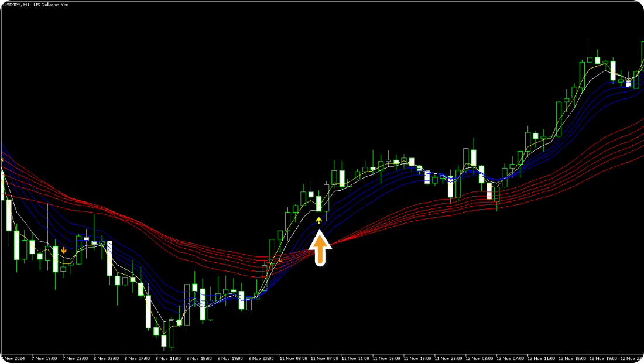This screenshot has width=644, height=363.
Task: Select the 12 Nov 11:00 axis label
Action: click(x=541, y=358)
